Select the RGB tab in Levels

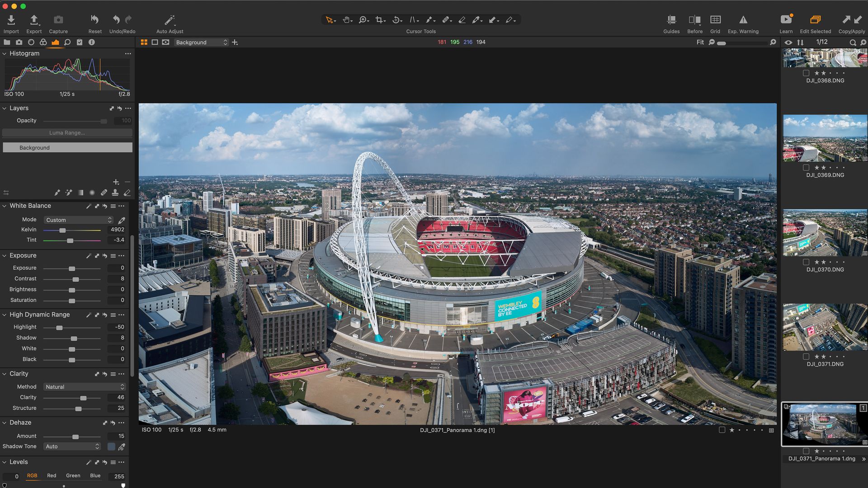coord(32,475)
